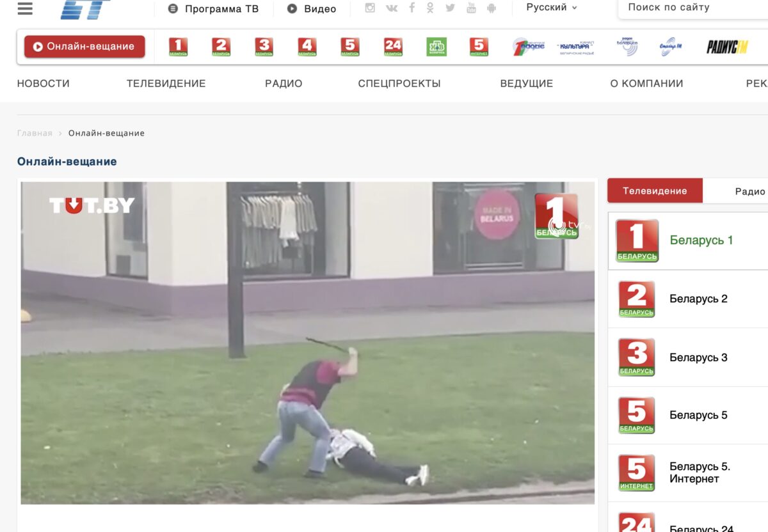
Task: Open the hamburger menu
Action: pyautogui.click(x=25, y=8)
